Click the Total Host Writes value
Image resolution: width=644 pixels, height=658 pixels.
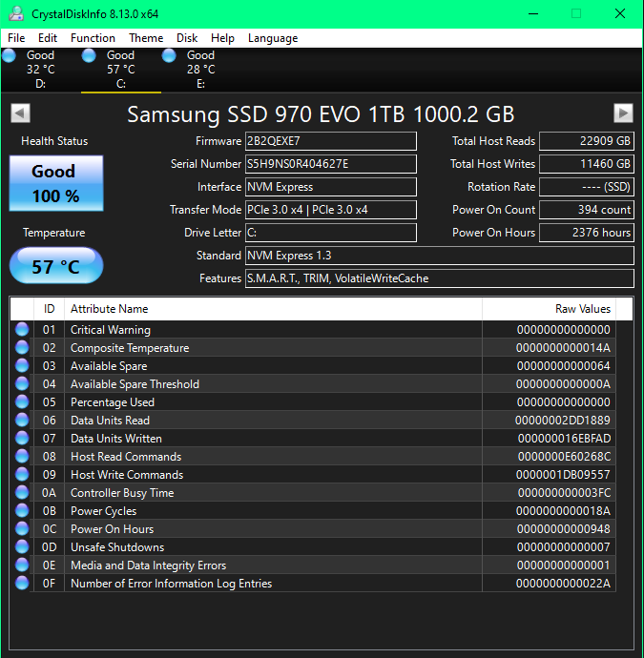[587, 164]
